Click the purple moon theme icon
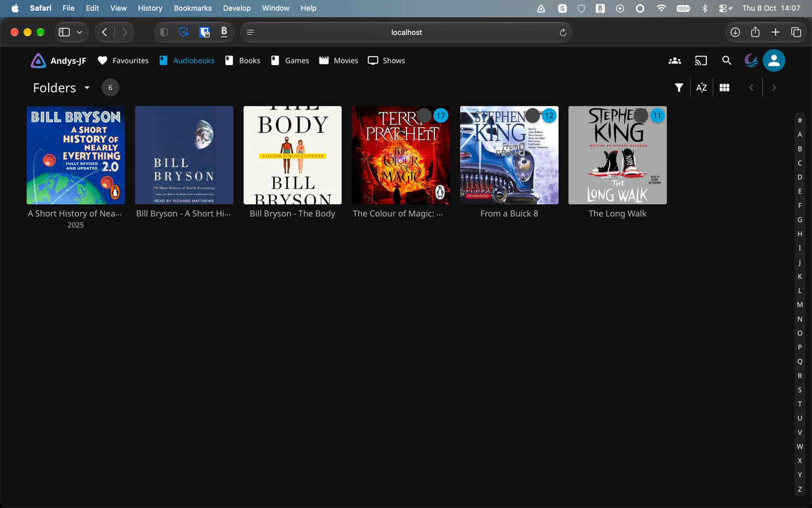Image resolution: width=812 pixels, height=508 pixels. point(751,60)
